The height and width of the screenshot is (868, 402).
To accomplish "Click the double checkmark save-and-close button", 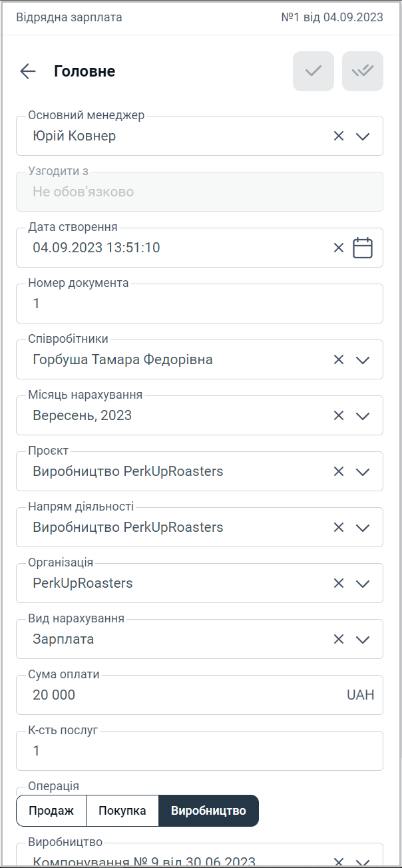I will [363, 71].
